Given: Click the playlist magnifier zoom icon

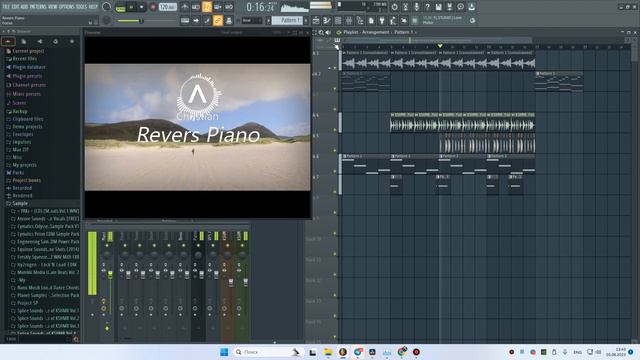Looking at the screenshot, I should [321, 32].
